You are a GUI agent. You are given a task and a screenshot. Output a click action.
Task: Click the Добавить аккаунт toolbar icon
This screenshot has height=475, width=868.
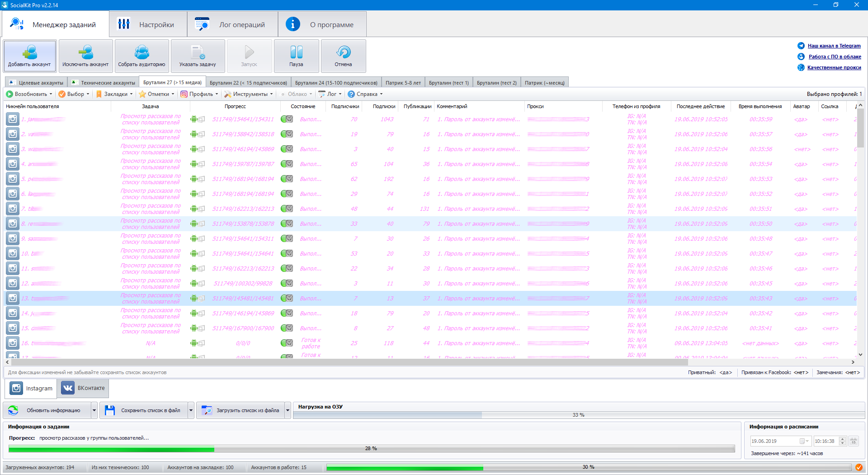(x=30, y=52)
